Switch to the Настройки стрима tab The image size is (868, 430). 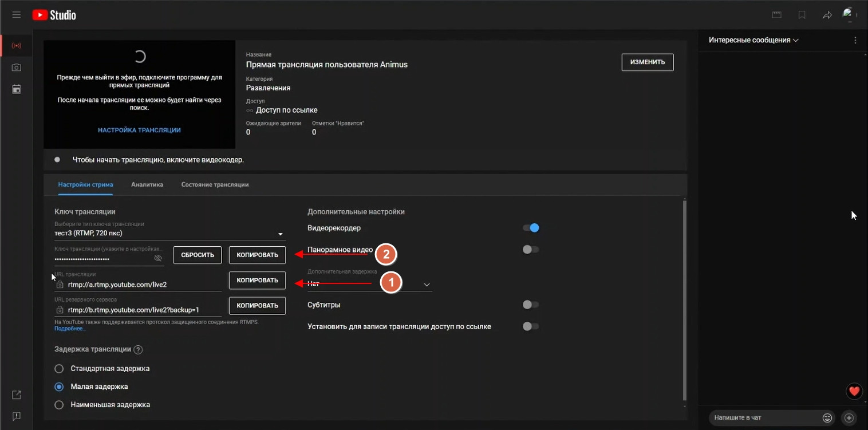(85, 184)
